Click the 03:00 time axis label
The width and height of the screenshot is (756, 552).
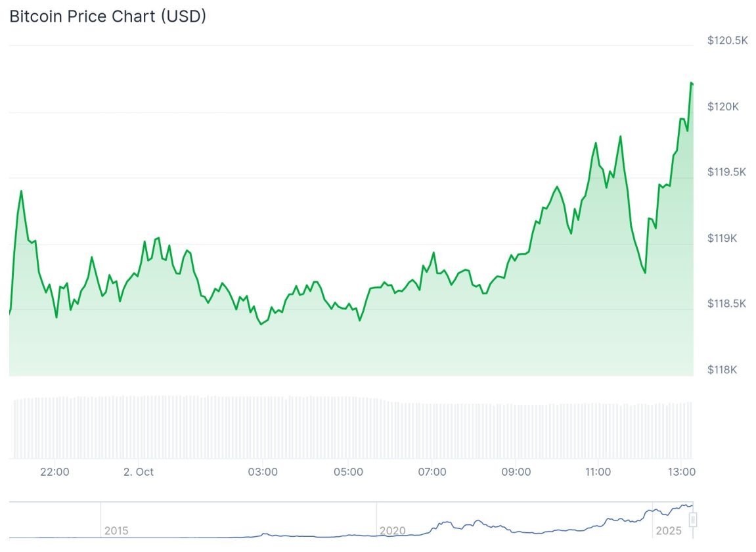[x=263, y=472]
